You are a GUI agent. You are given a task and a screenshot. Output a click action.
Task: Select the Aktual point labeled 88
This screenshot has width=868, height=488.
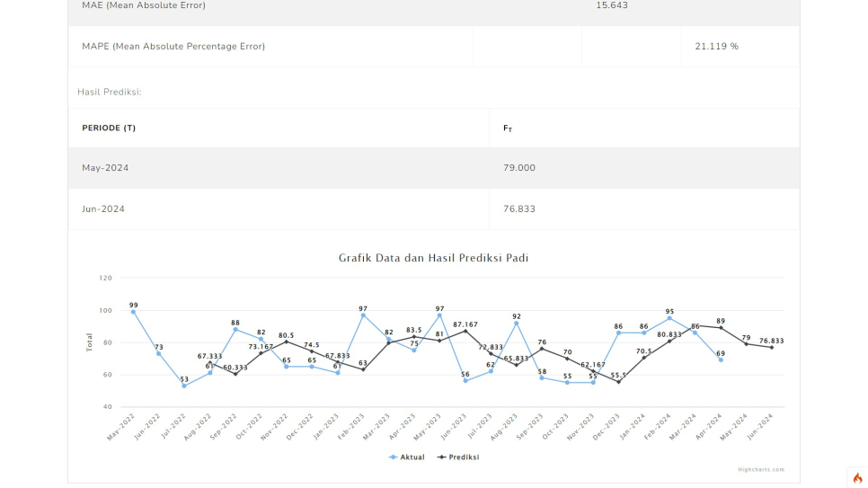pyautogui.click(x=235, y=329)
